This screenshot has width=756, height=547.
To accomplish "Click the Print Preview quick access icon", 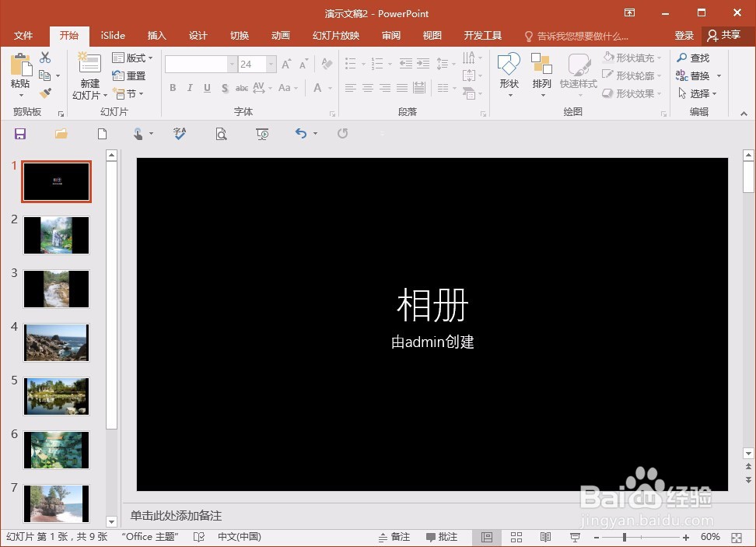I will pos(221,133).
